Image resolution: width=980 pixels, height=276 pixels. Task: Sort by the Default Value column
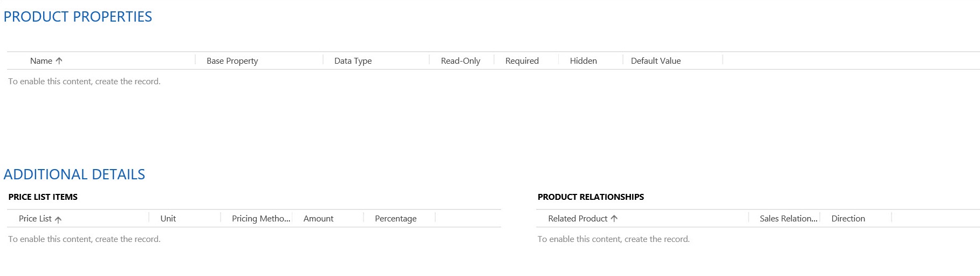tap(655, 61)
